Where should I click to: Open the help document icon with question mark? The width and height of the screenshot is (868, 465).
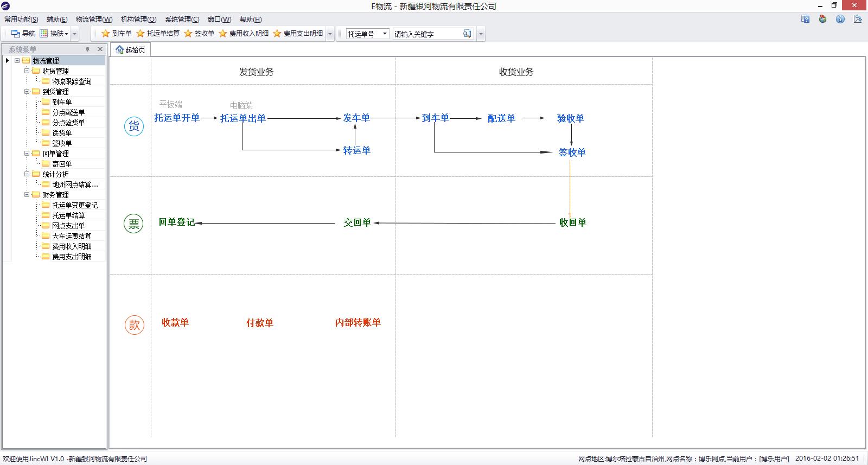pos(806,19)
